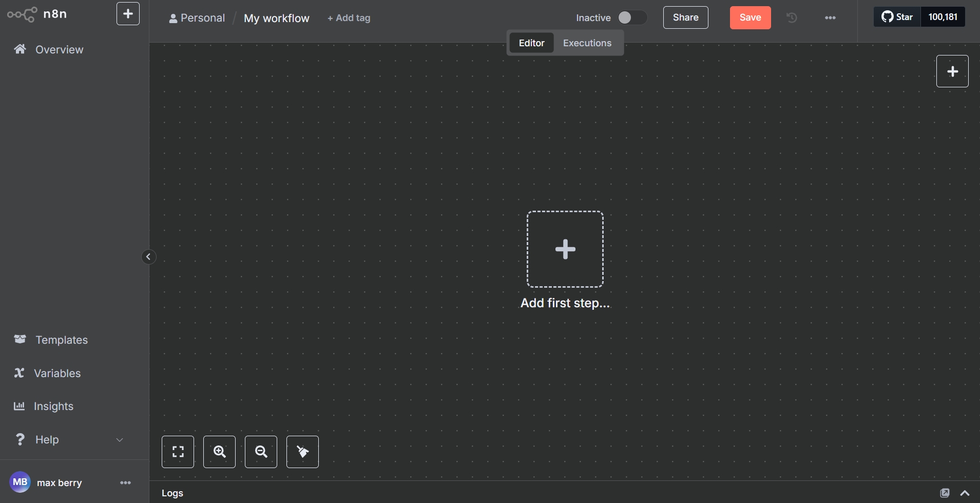This screenshot has height=503, width=980.
Task: Zoom in on the workflow canvas
Action: click(219, 452)
